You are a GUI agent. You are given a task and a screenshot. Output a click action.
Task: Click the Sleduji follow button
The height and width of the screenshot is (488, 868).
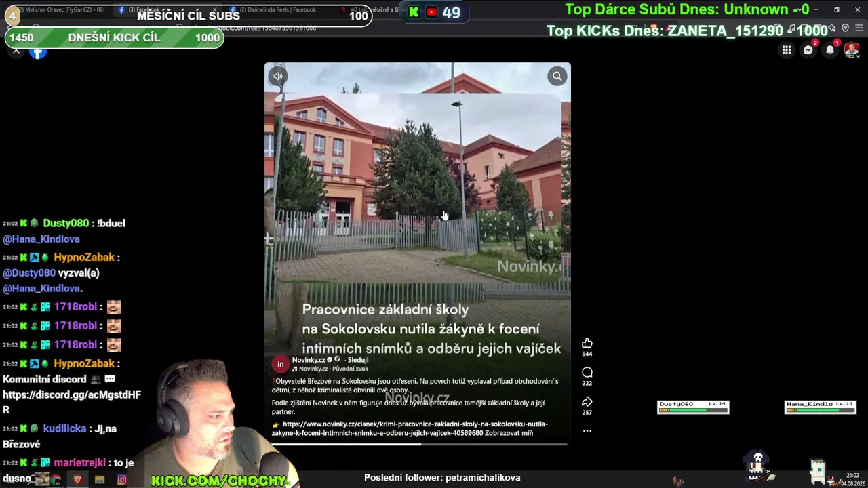pyautogui.click(x=358, y=360)
